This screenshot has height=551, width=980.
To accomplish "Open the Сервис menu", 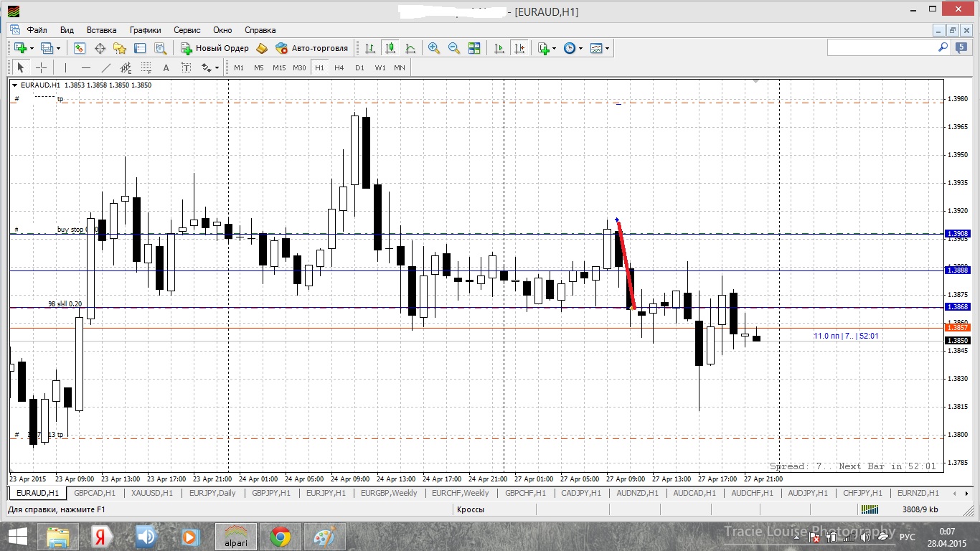I will pyautogui.click(x=187, y=30).
